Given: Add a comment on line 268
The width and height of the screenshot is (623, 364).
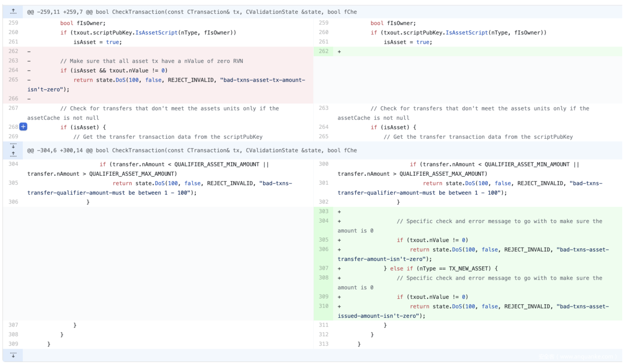Looking at the screenshot, I should pyautogui.click(x=23, y=127).
